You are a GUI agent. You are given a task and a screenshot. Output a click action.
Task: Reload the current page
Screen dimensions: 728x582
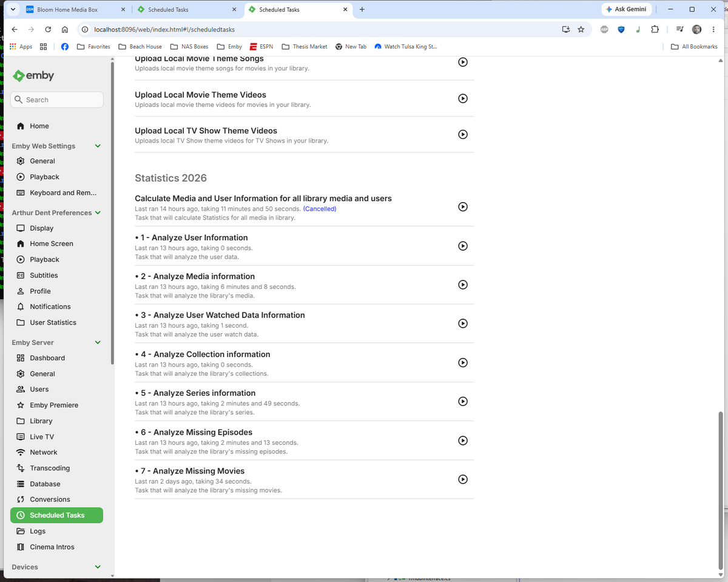point(47,29)
